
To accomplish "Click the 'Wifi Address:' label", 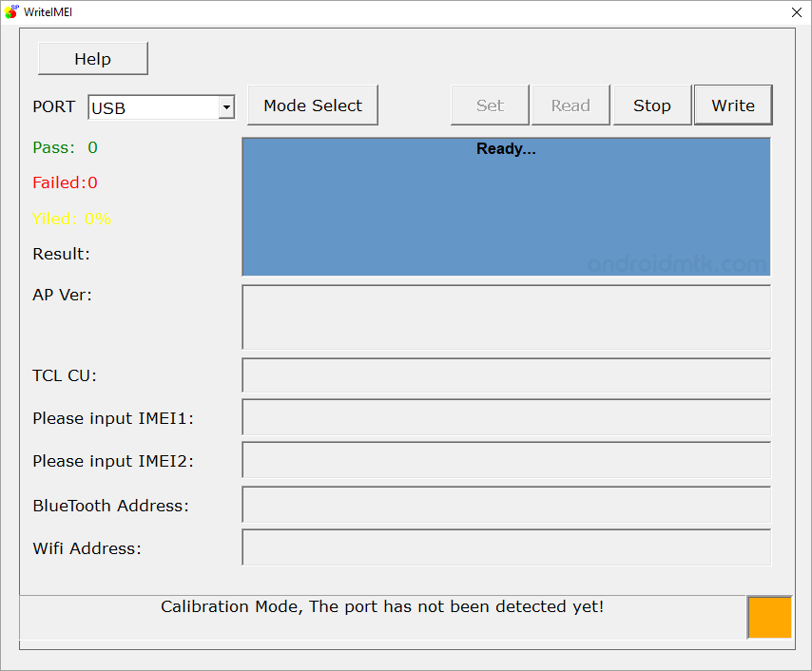I will tap(87, 548).
